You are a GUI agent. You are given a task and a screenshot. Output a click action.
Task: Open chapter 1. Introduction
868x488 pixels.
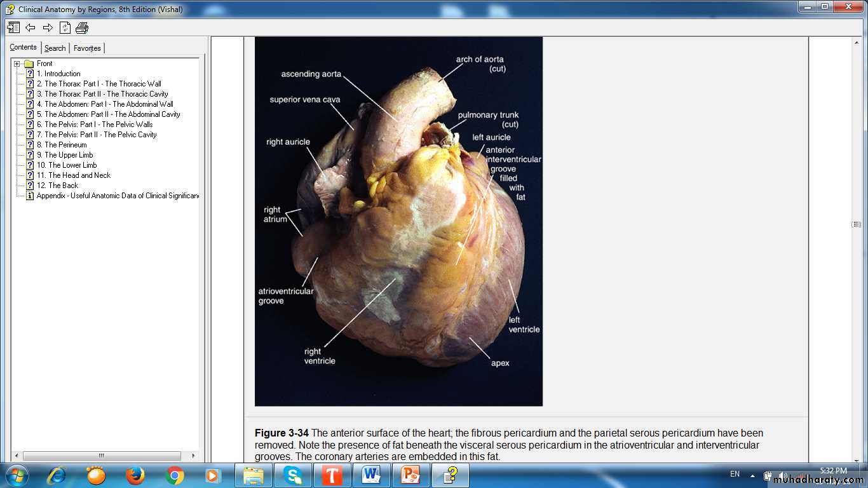point(62,74)
